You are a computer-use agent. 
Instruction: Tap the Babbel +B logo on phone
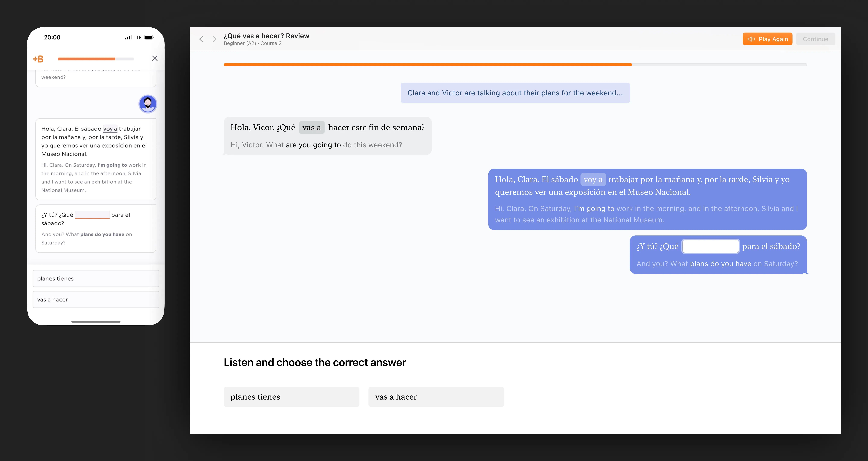(38, 59)
